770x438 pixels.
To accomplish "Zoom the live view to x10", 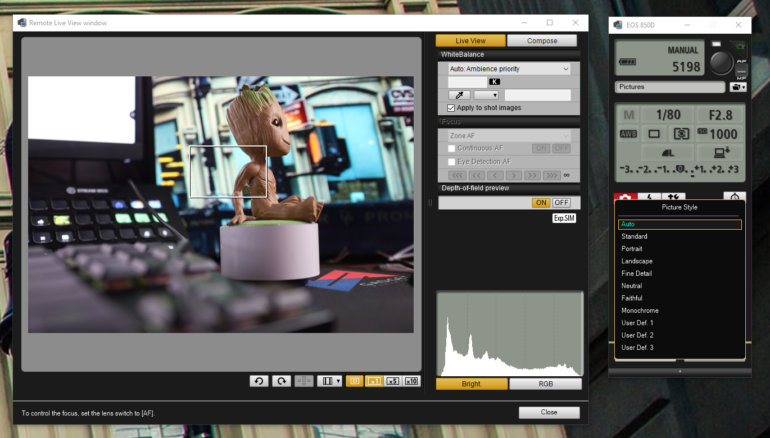I will 412,381.
